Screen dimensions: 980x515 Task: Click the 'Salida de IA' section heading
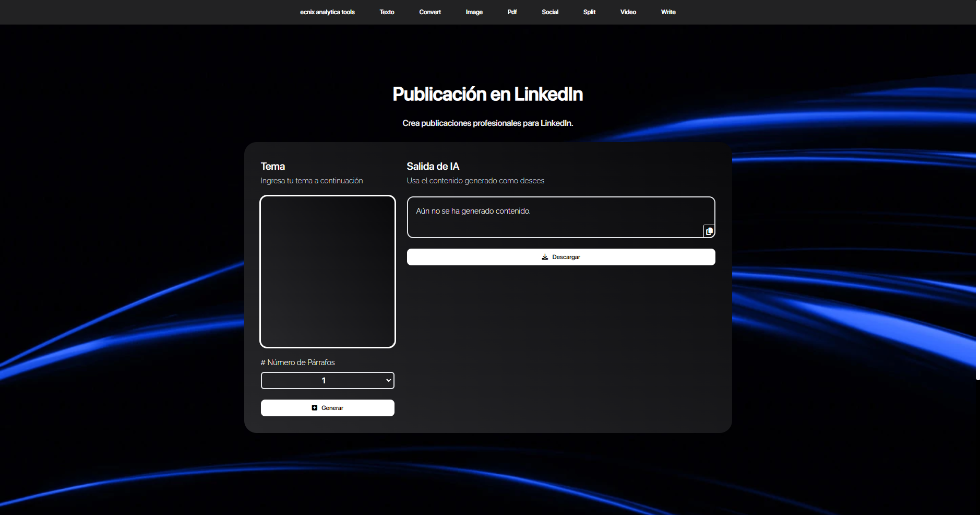point(433,166)
